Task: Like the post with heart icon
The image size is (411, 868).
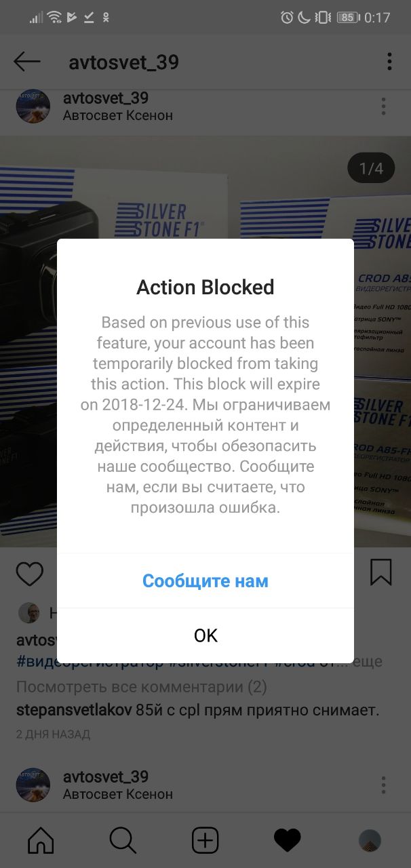Action: click(29, 574)
